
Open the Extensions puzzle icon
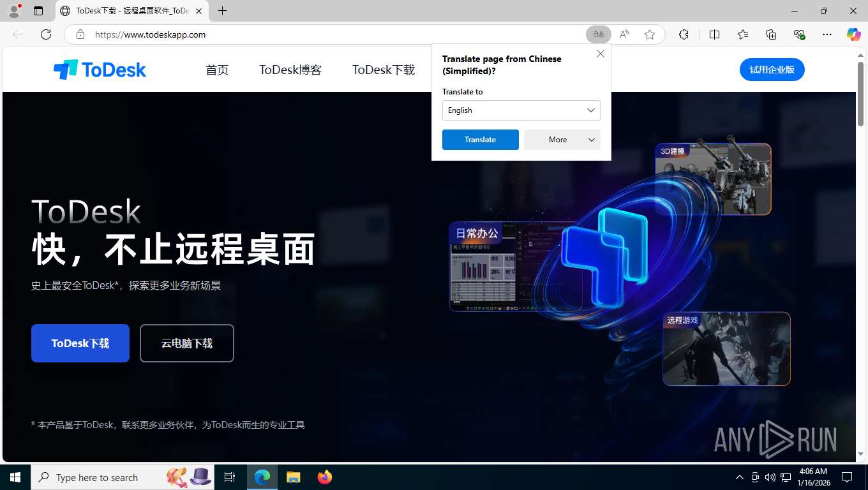pyautogui.click(x=684, y=34)
